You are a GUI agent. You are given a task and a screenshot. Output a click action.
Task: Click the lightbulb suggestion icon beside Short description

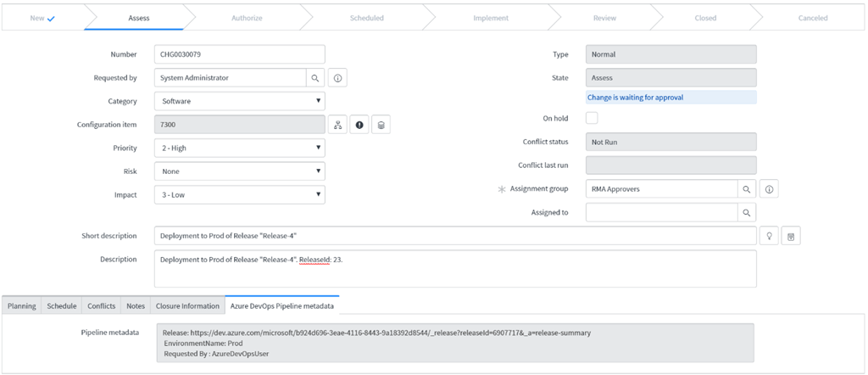pos(769,236)
